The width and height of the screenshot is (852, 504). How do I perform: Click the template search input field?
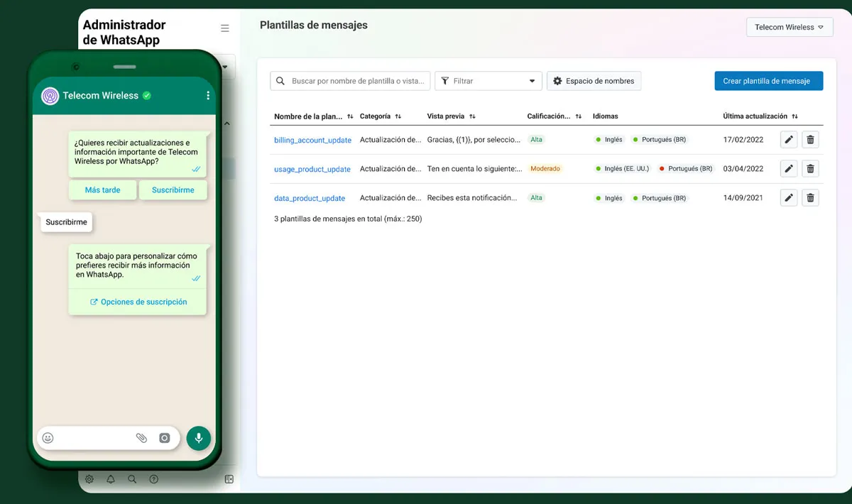pyautogui.click(x=349, y=80)
